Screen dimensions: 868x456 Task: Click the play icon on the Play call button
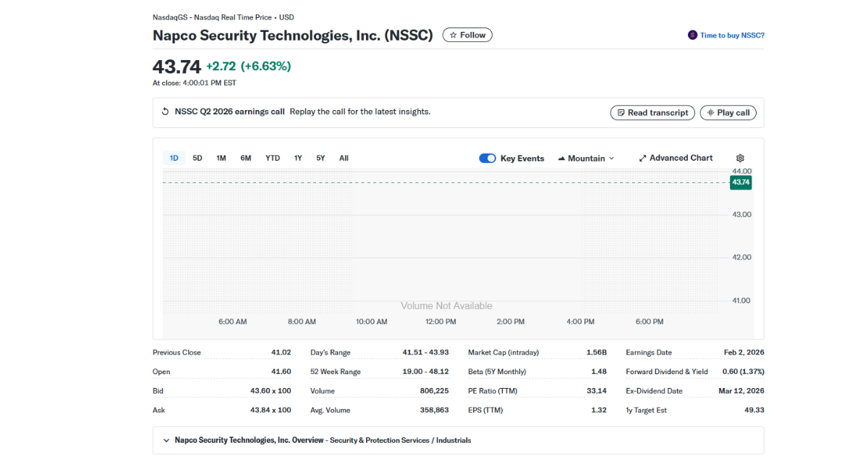pyautogui.click(x=710, y=112)
